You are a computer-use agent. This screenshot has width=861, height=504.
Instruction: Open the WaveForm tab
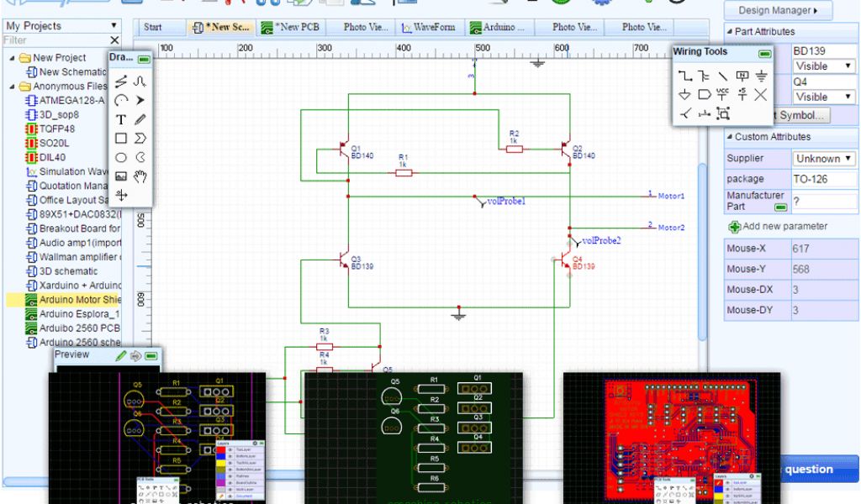[x=428, y=27]
